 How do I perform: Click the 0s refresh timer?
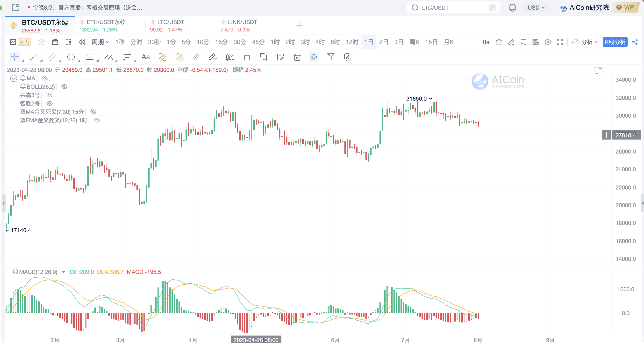point(486,42)
